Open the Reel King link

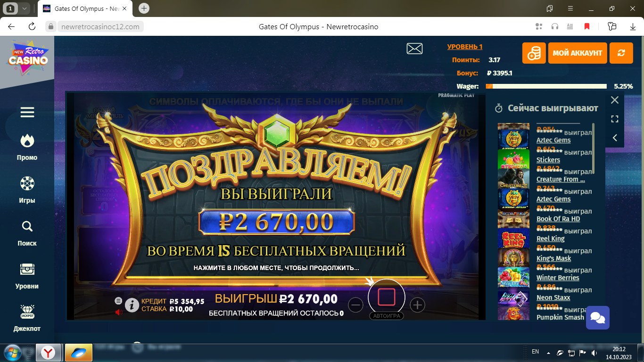click(550, 239)
